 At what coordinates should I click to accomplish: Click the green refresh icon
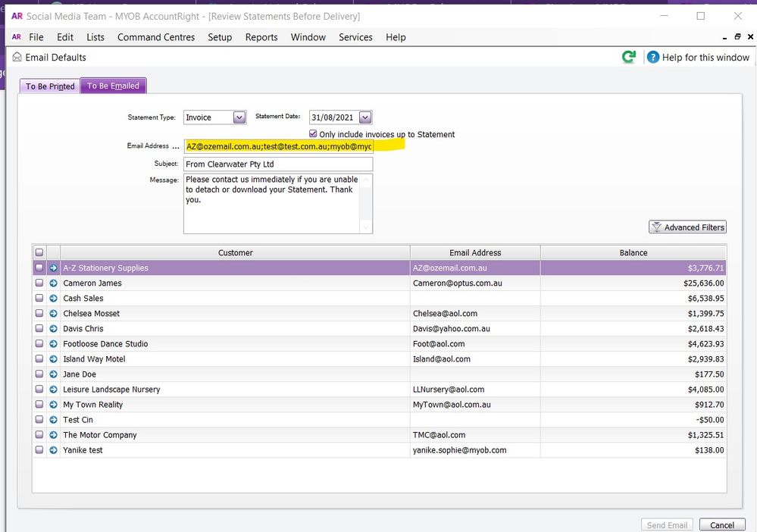[628, 57]
